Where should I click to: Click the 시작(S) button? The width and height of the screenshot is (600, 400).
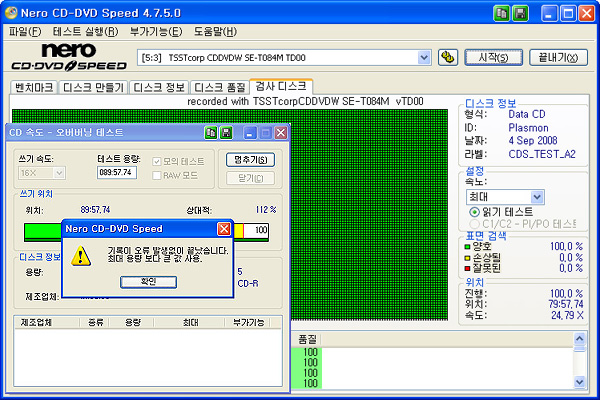tap(494, 58)
